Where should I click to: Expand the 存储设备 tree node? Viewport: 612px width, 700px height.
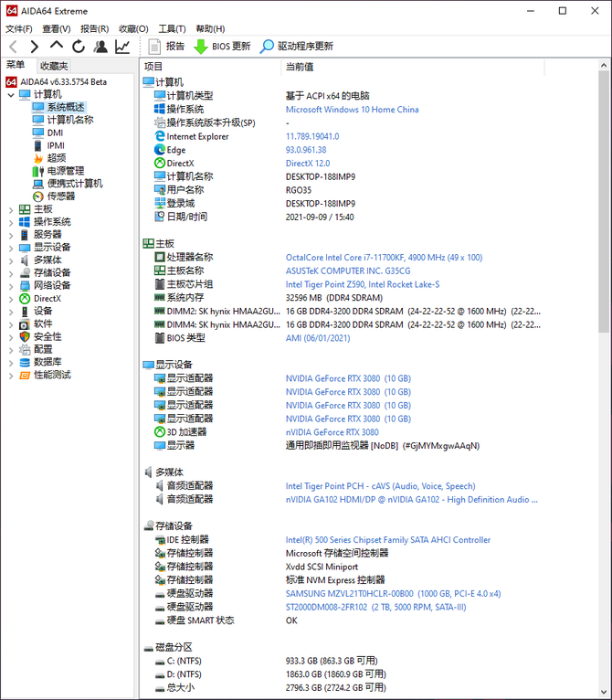pos(11,272)
